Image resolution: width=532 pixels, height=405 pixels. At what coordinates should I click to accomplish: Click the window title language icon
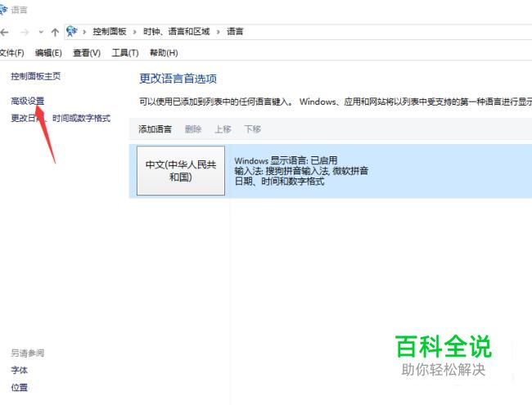pyautogui.click(x=3, y=10)
